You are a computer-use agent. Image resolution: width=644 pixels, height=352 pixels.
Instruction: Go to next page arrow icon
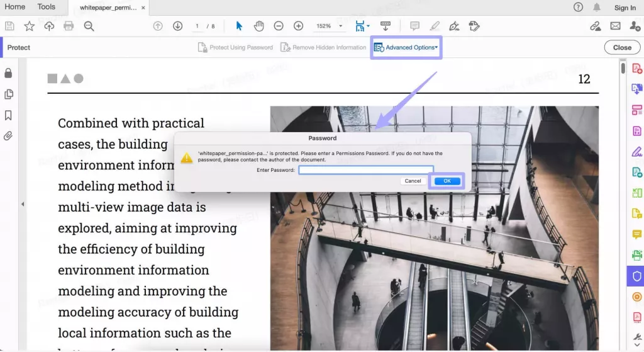pos(178,26)
